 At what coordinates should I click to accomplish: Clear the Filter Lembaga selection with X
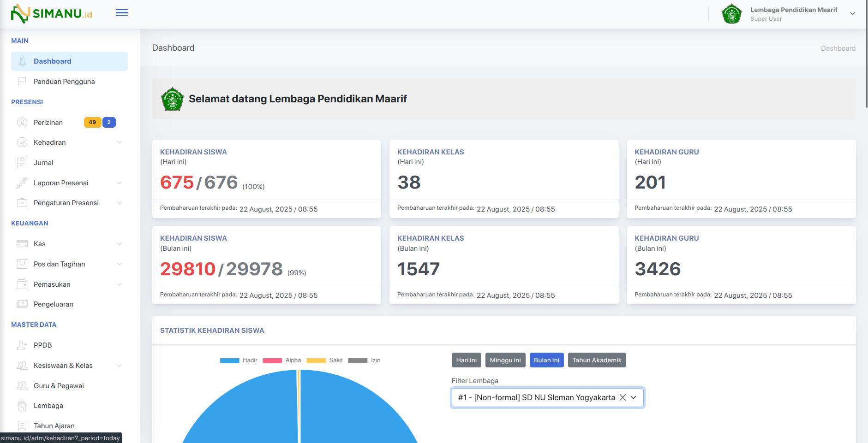pyautogui.click(x=623, y=397)
